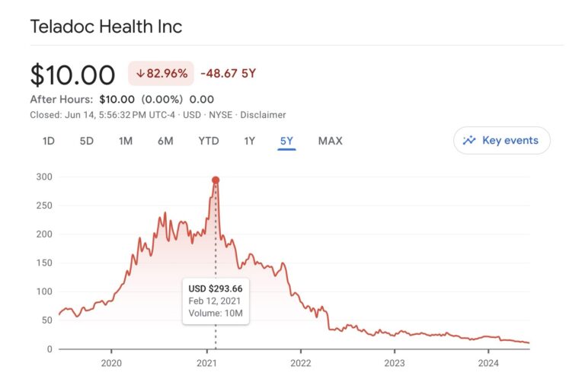
Task: Switch chart to 1M range
Action: (126, 141)
